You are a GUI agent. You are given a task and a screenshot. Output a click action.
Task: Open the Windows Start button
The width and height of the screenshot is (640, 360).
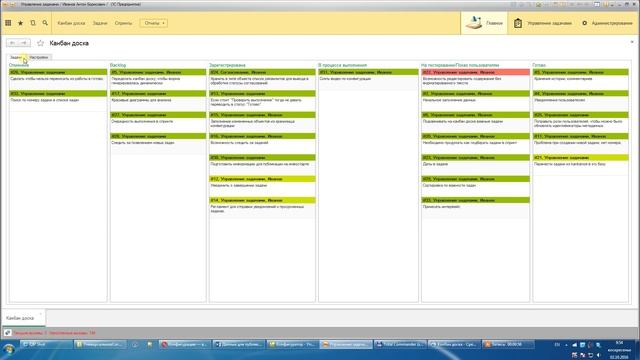[x=9, y=349]
